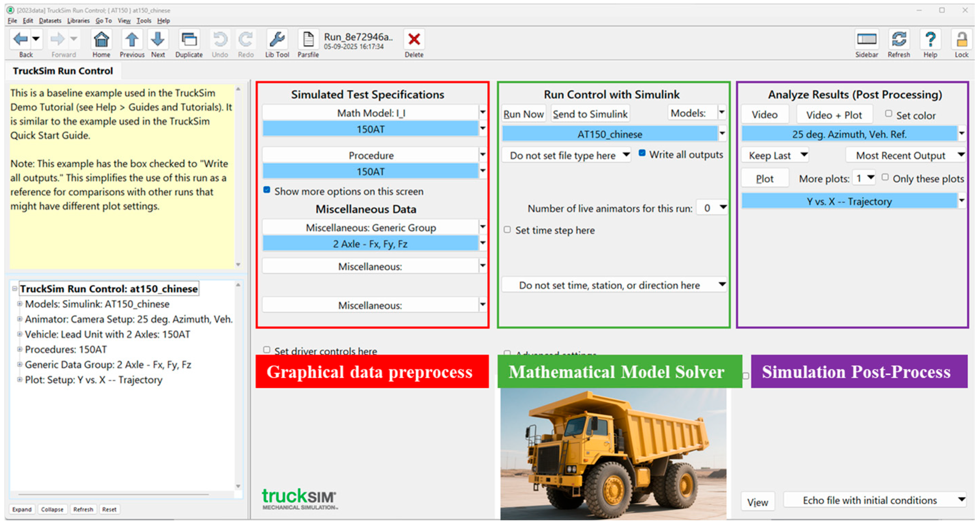Click the Refresh icon in top toolbar

click(x=899, y=40)
